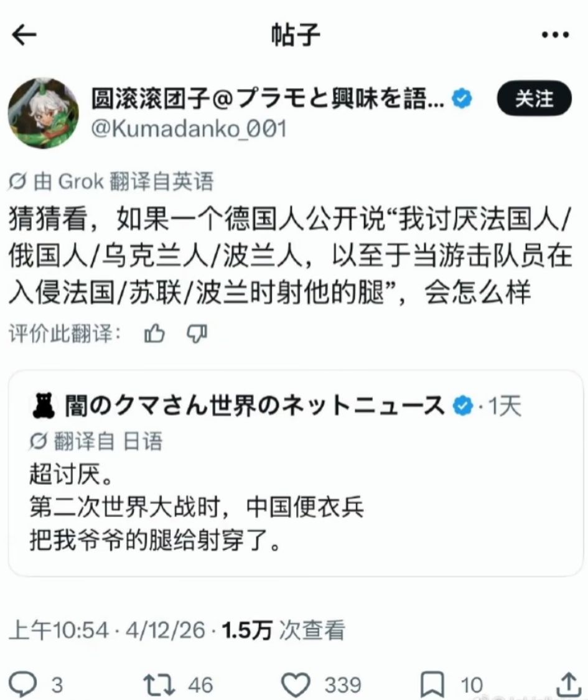
Task: Tap the post timestamp 上午10:54
Action: click(x=58, y=630)
